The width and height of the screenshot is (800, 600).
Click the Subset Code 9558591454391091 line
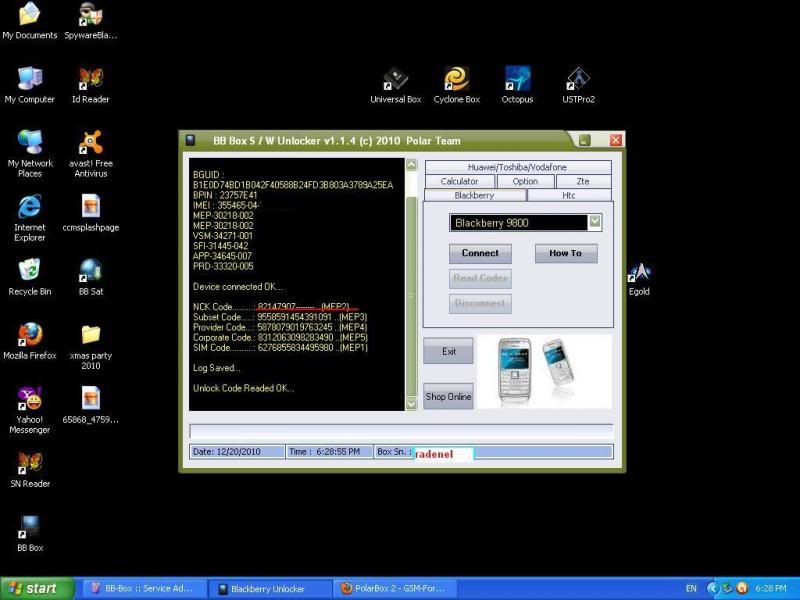(280, 317)
